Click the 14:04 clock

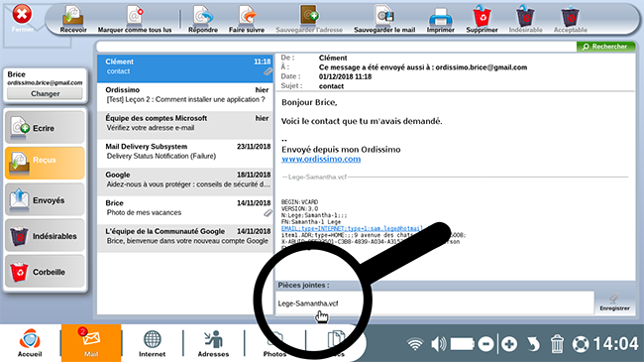coord(615,344)
